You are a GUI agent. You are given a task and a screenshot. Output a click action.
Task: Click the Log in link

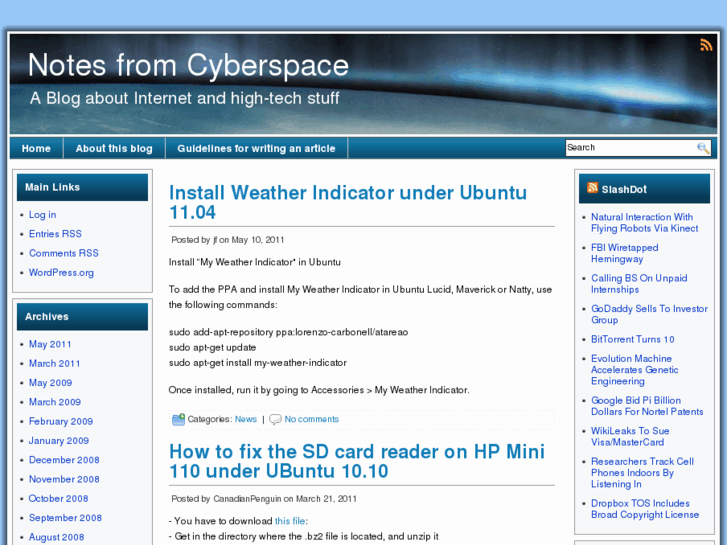click(x=42, y=215)
